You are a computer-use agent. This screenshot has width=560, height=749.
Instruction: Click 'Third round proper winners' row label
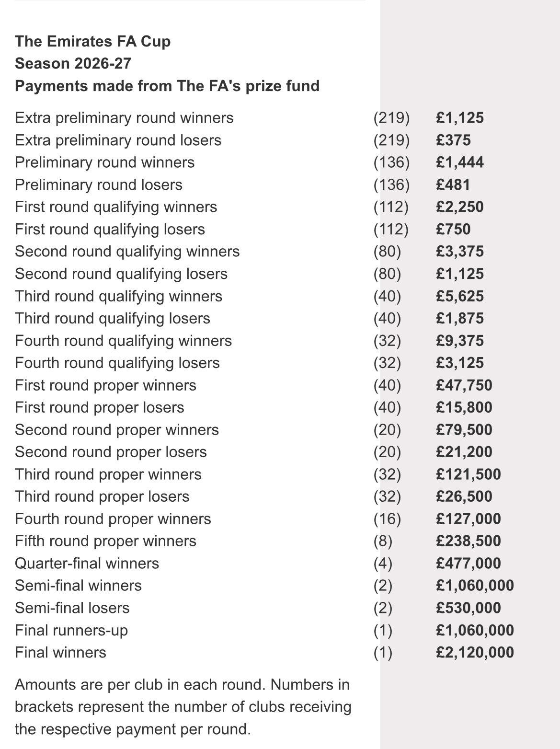[x=108, y=474]
